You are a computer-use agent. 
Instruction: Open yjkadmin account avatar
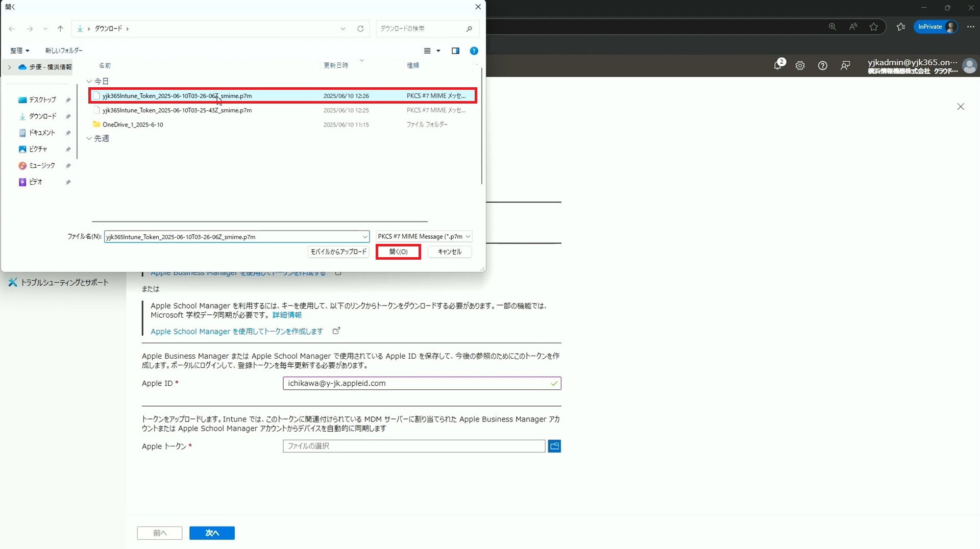[x=969, y=66]
